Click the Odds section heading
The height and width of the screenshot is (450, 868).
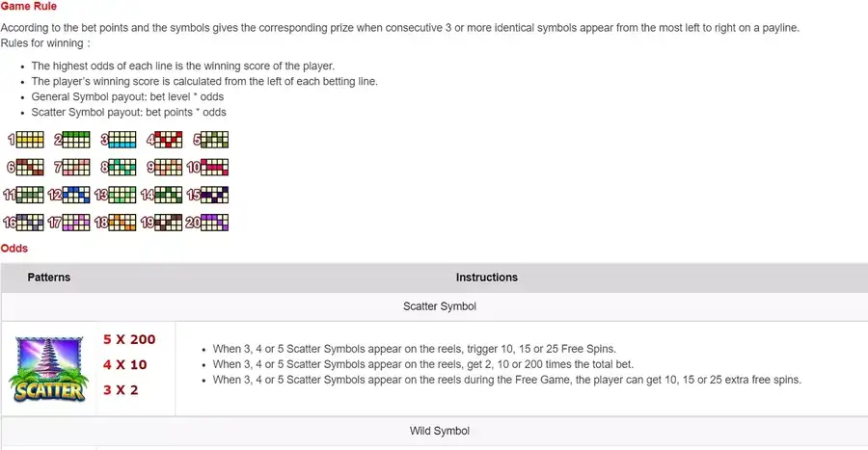(14, 249)
